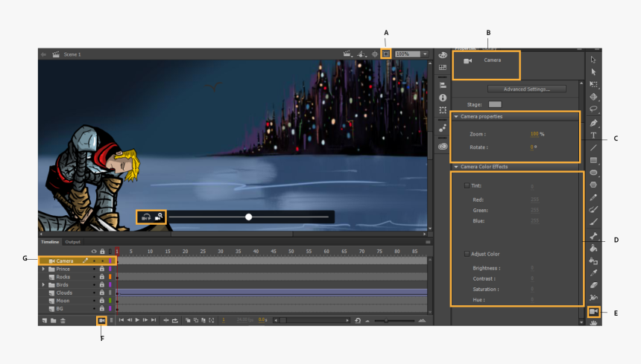Select the Pen tool

coord(593,123)
